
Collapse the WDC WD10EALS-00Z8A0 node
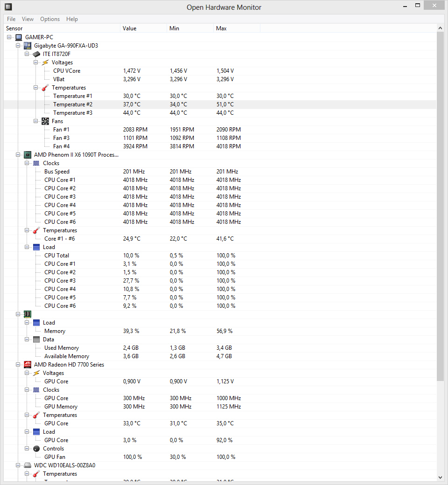pos(18,465)
